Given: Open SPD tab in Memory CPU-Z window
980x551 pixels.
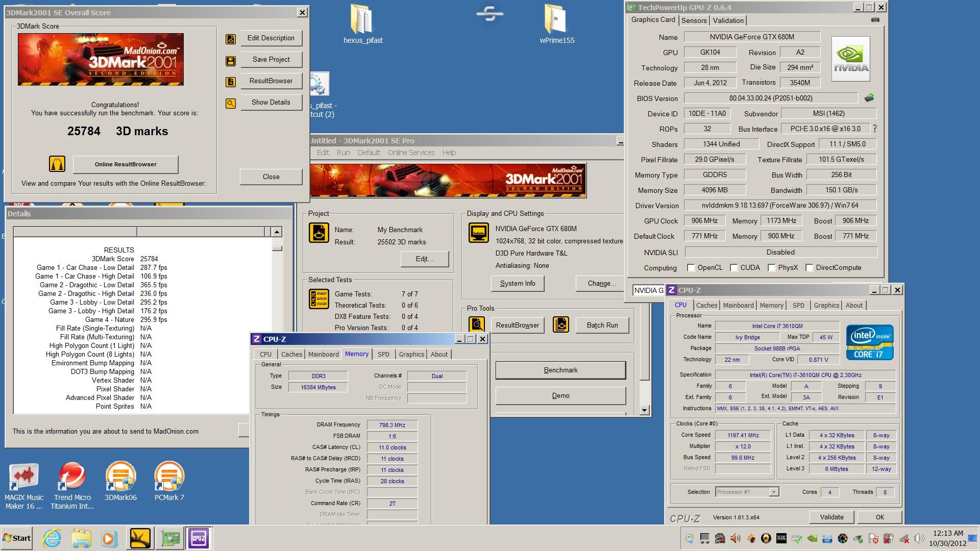Looking at the screenshot, I should point(383,354).
